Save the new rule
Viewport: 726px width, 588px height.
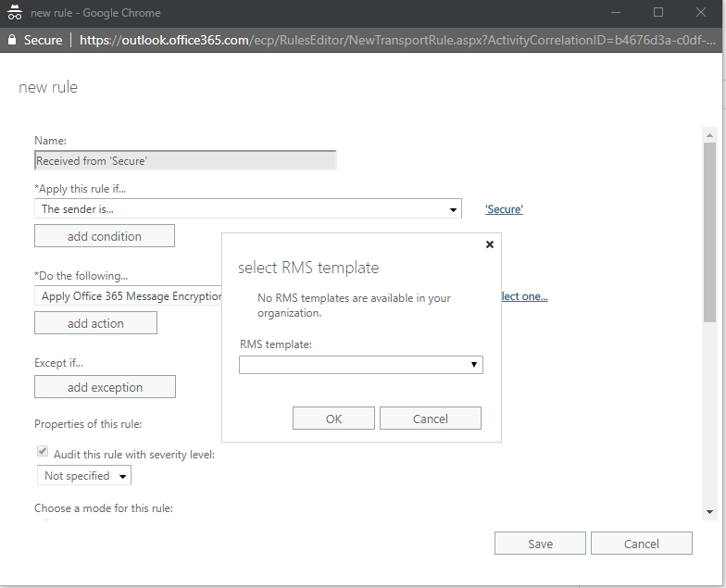[540, 544]
